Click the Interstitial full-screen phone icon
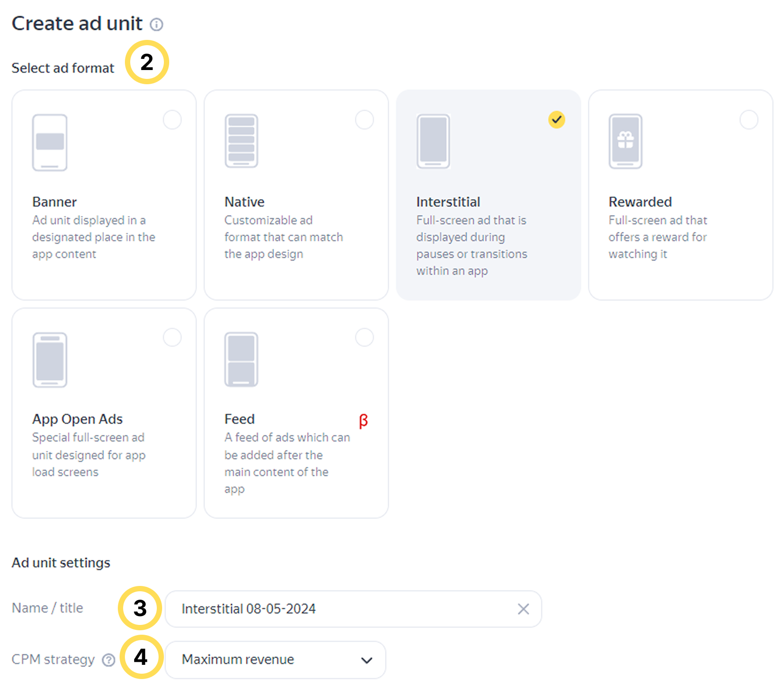Viewport: 784px width, 687px height. [433, 141]
